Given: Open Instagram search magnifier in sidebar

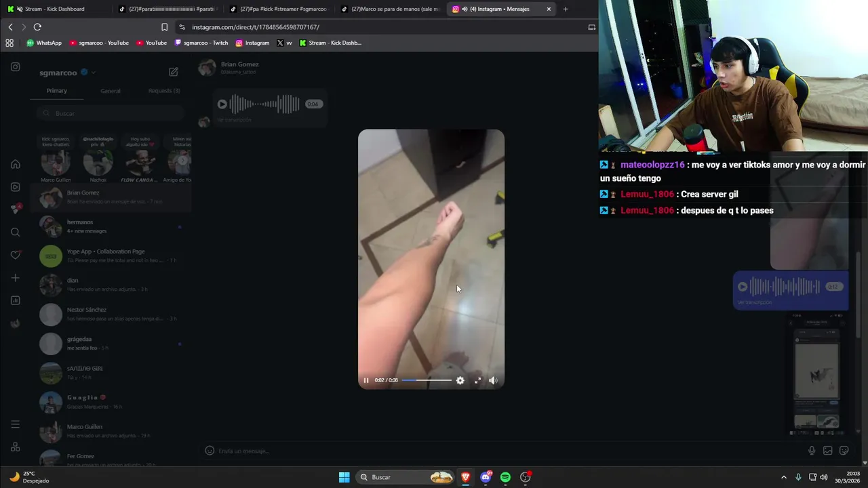Looking at the screenshot, I should pyautogui.click(x=15, y=232).
